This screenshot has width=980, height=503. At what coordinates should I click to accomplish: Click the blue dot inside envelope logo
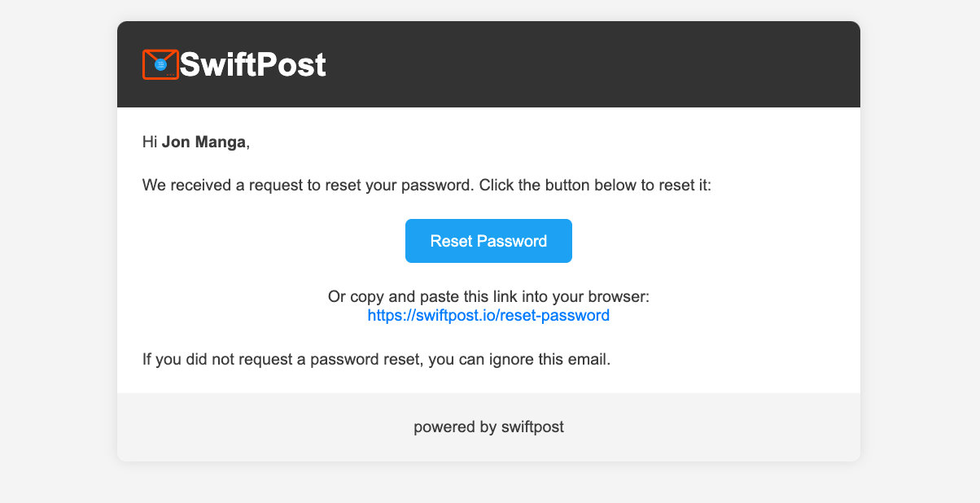pyautogui.click(x=160, y=64)
